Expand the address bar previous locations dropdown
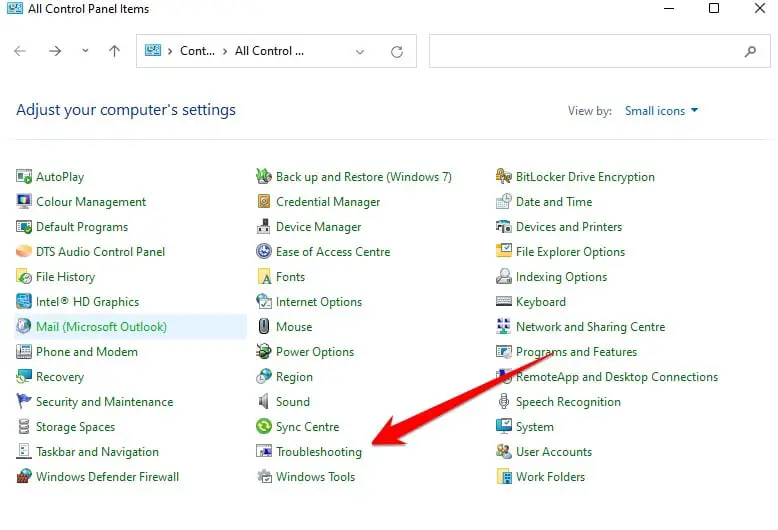The width and height of the screenshot is (778, 530). point(360,52)
